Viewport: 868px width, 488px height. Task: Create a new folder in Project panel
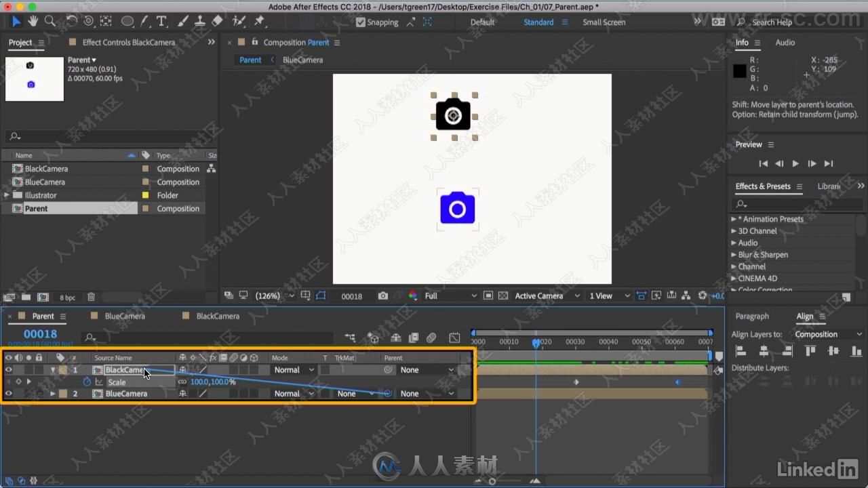[x=26, y=297]
